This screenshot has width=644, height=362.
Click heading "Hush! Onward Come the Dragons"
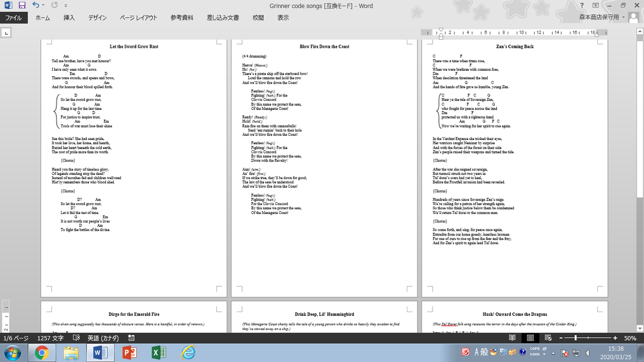tap(515, 314)
